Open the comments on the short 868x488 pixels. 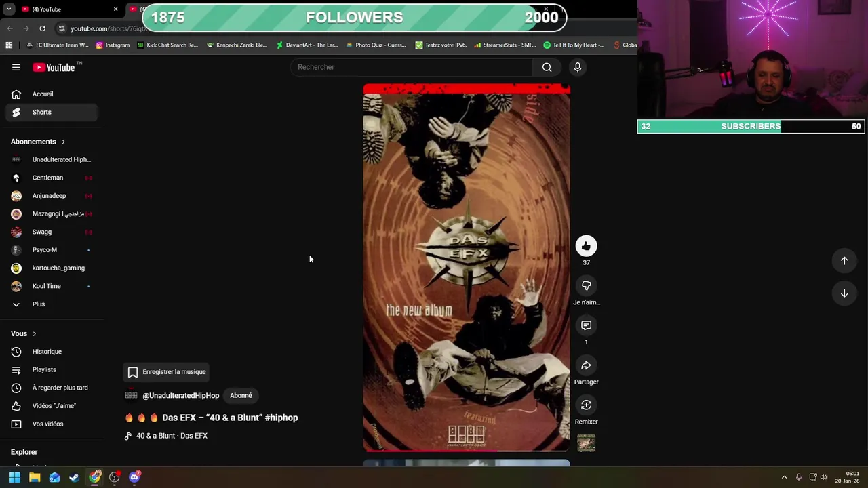point(586,326)
